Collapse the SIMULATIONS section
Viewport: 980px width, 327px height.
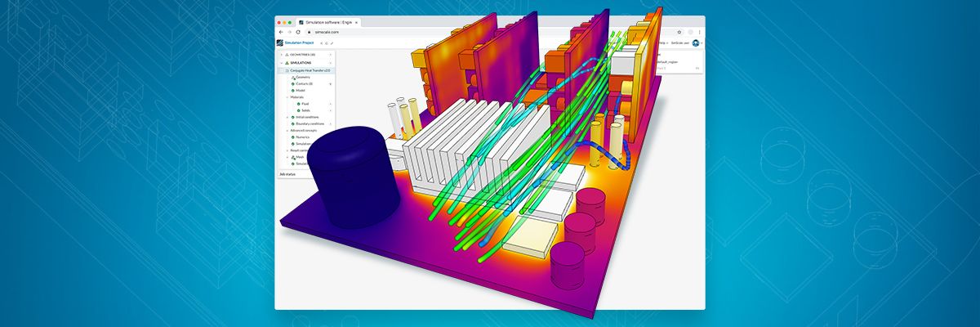(282, 63)
